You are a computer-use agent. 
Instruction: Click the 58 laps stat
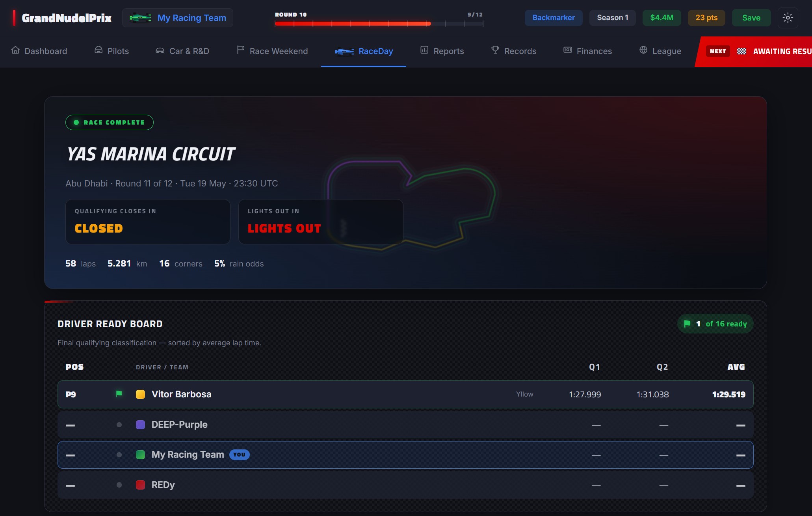[x=80, y=264]
